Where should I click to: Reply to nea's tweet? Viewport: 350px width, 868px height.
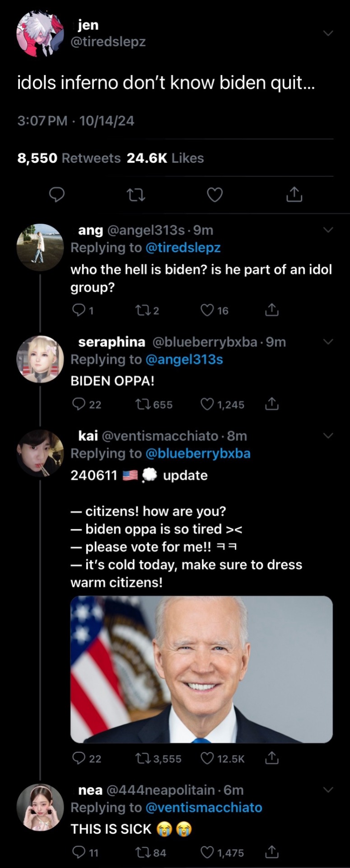(79, 852)
